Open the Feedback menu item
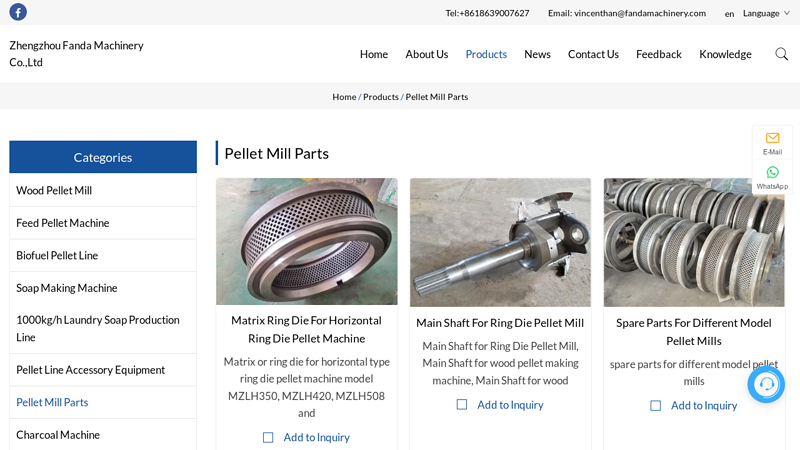 coord(659,54)
